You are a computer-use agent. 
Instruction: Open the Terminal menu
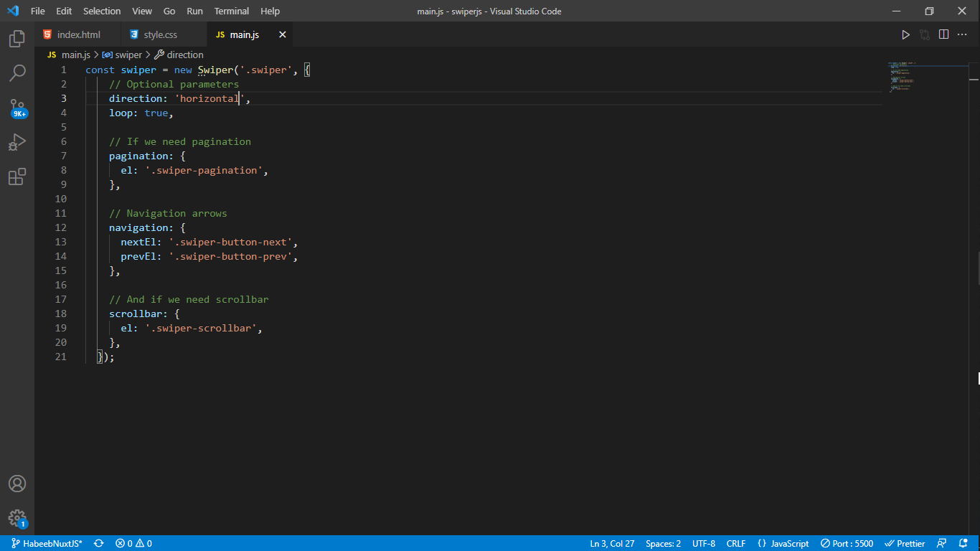[232, 11]
